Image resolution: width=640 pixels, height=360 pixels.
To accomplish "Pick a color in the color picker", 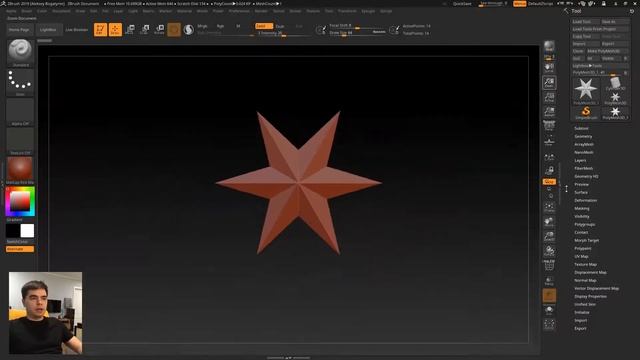I will pyautogui.click(x=20, y=201).
